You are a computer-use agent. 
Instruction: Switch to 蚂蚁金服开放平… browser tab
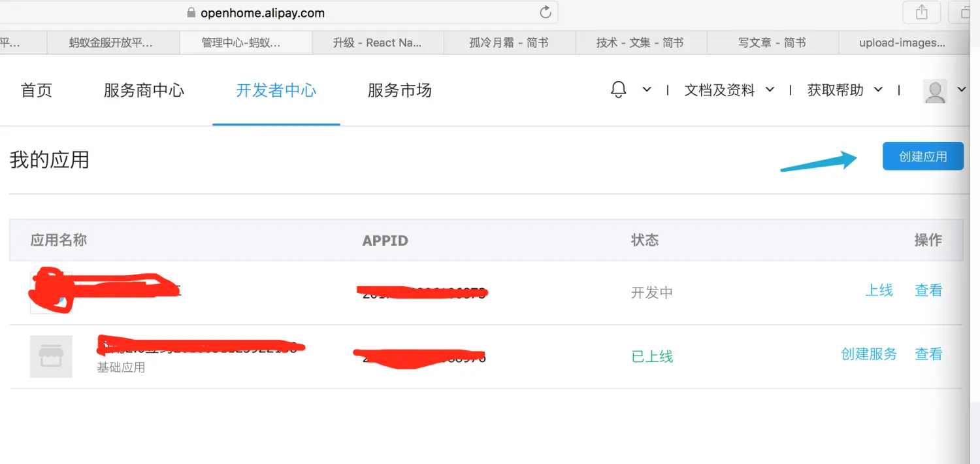point(113,43)
